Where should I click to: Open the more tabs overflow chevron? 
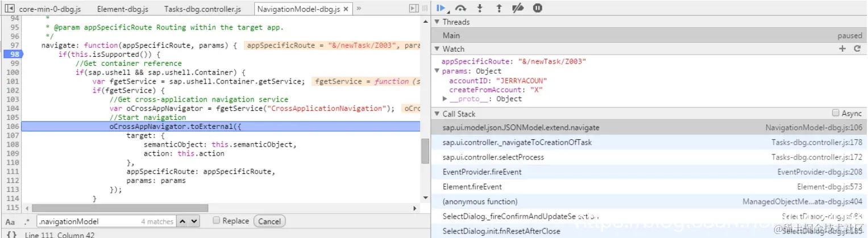359,9
